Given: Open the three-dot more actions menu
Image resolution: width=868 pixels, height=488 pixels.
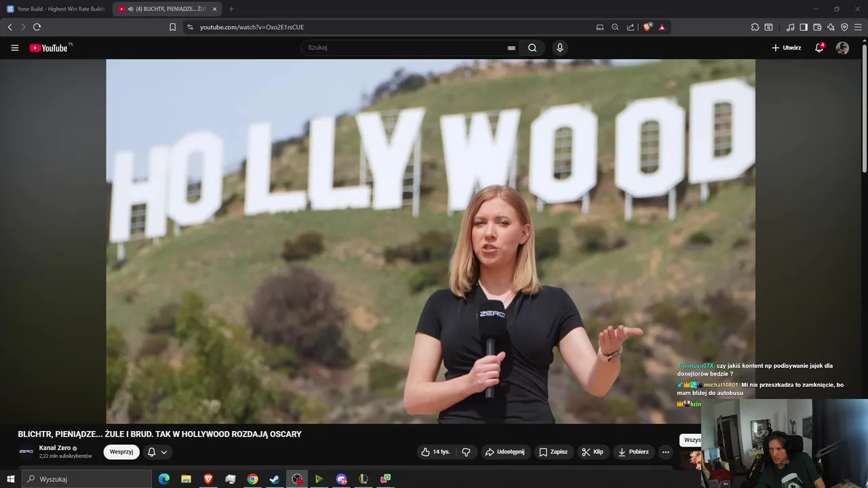Looking at the screenshot, I should click(x=665, y=452).
